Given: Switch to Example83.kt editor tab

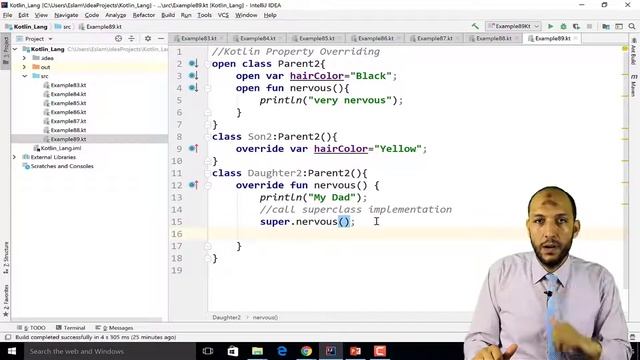Looking at the screenshot, I should point(198,38).
